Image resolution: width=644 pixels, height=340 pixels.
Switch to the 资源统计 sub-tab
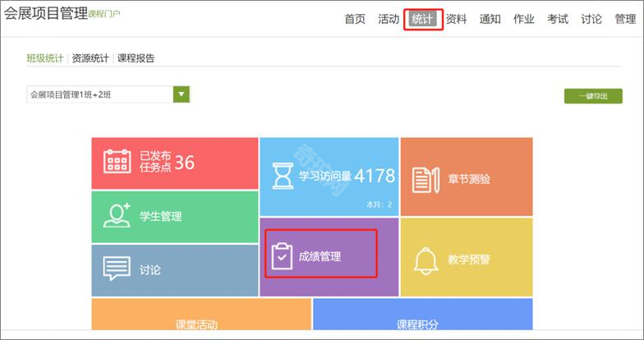(91, 58)
